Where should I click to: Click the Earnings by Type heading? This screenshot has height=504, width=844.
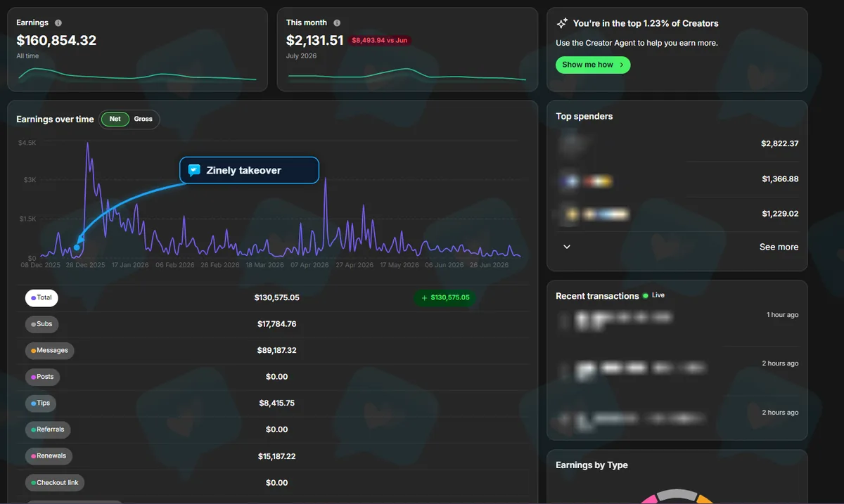(x=592, y=465)
